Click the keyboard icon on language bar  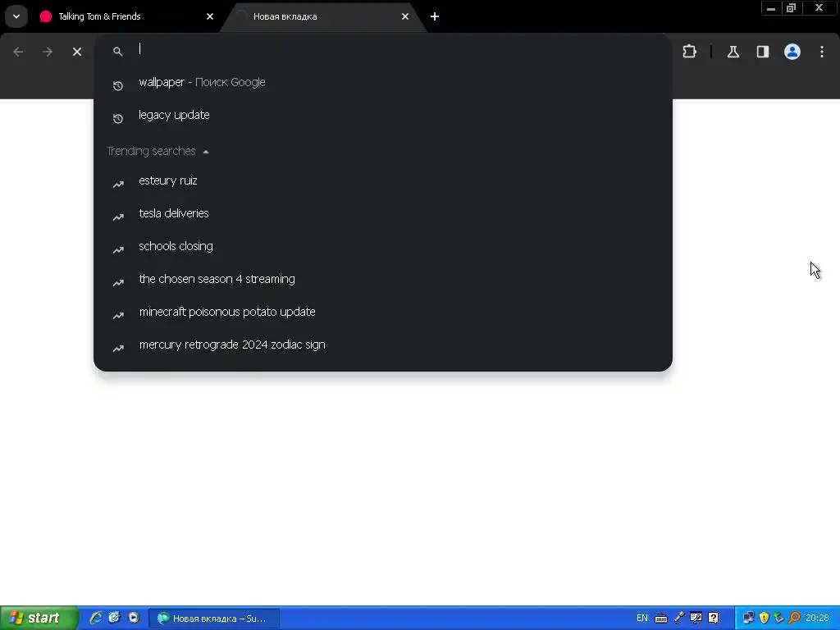coord(661,619)
